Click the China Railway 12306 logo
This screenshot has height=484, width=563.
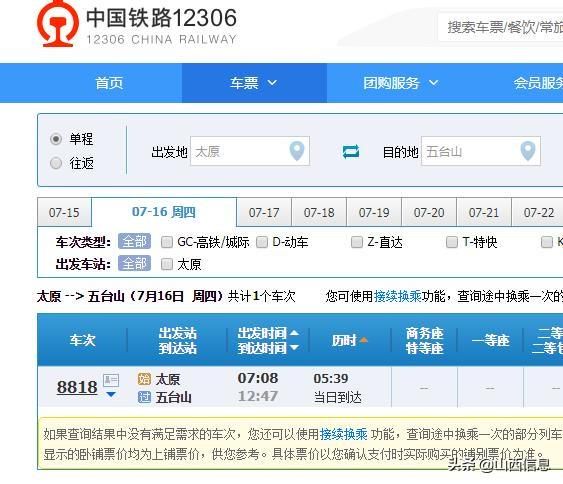pyautogui.click(x=137, y=24)
